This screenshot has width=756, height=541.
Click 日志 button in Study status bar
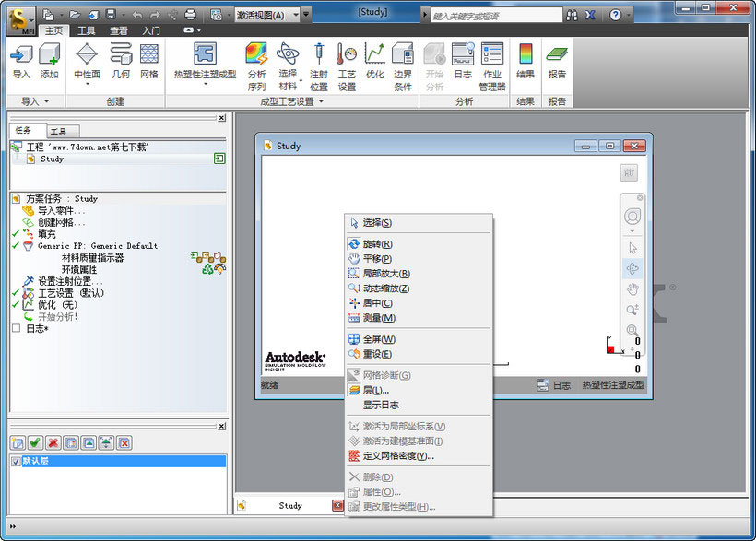click(554, 385)
